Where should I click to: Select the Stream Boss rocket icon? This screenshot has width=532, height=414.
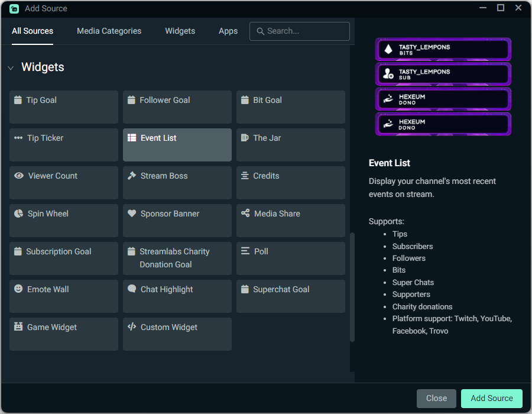(x=131, y=175)
